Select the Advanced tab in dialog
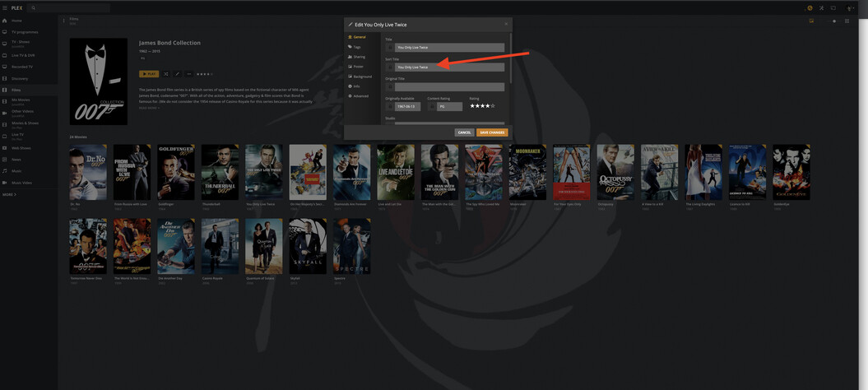The image size is (868, 390). point(361,96)
